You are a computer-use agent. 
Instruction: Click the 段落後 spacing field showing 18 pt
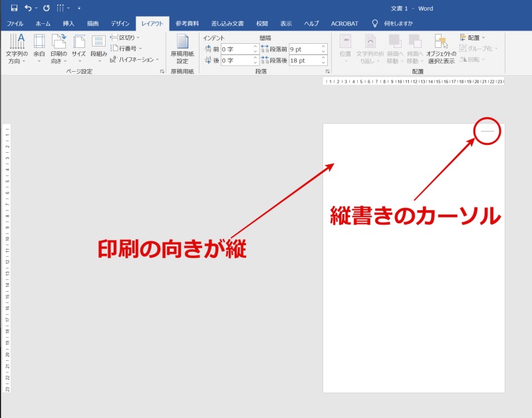305,60
